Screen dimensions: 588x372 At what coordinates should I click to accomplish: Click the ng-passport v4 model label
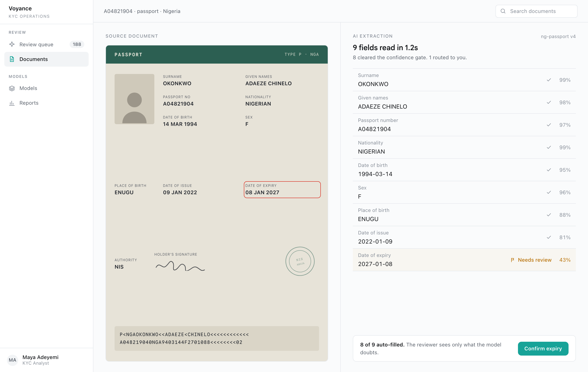(x=558, y=36)
